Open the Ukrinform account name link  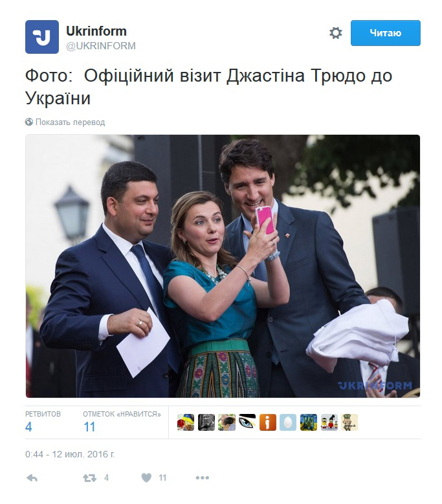(96, 31)
